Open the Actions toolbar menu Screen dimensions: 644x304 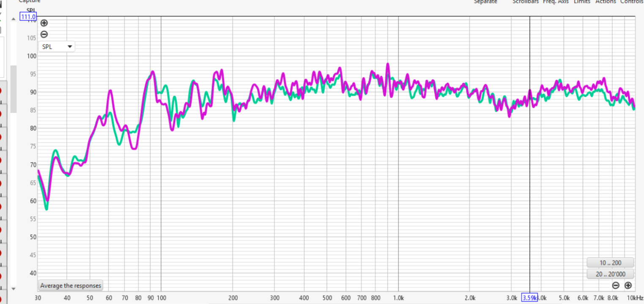click(606, 2)
